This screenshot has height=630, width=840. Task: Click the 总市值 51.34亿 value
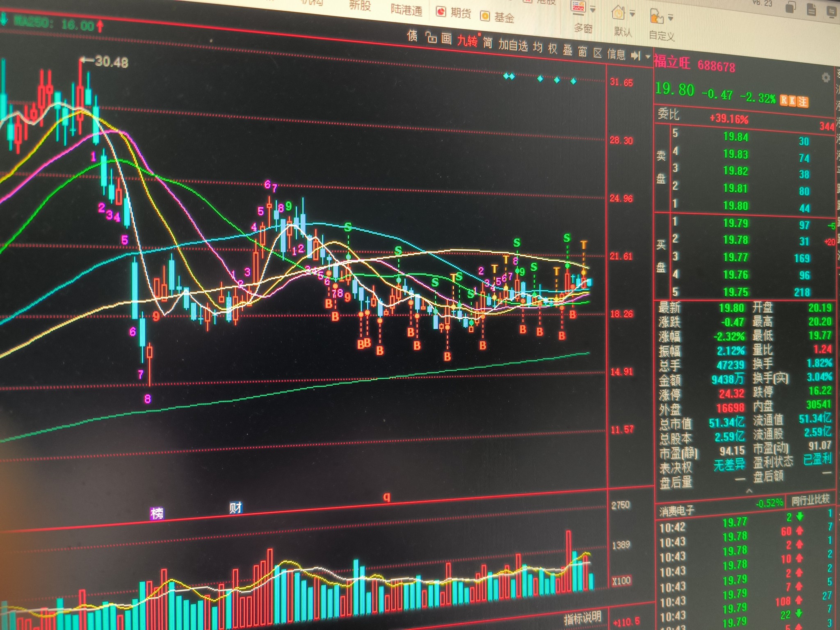tap(726, 422)
